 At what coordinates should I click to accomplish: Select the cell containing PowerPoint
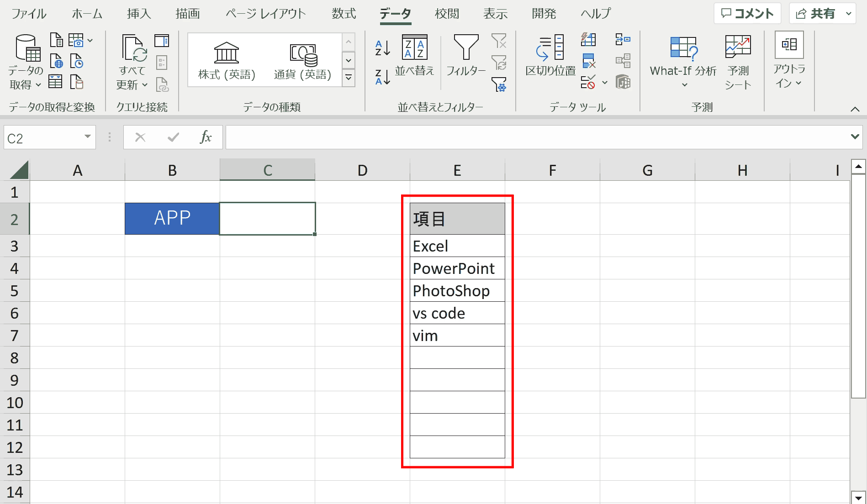pyautogui.click(x=457, y=268)
